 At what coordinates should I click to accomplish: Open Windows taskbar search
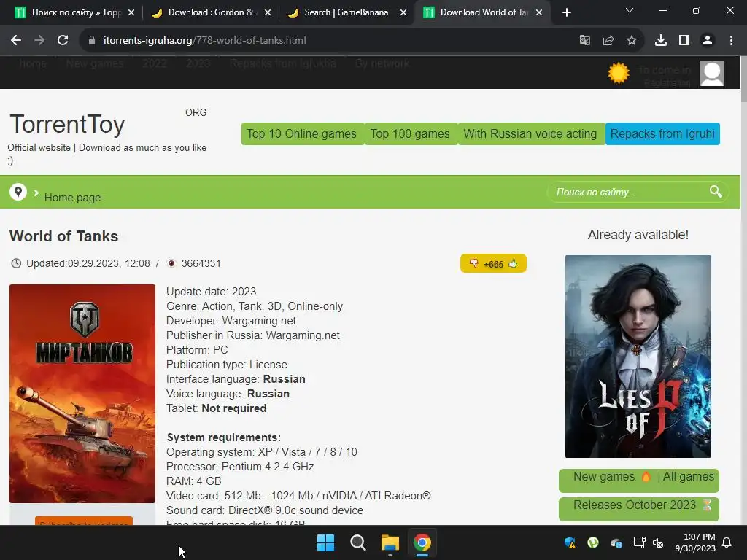click(357, 542)
